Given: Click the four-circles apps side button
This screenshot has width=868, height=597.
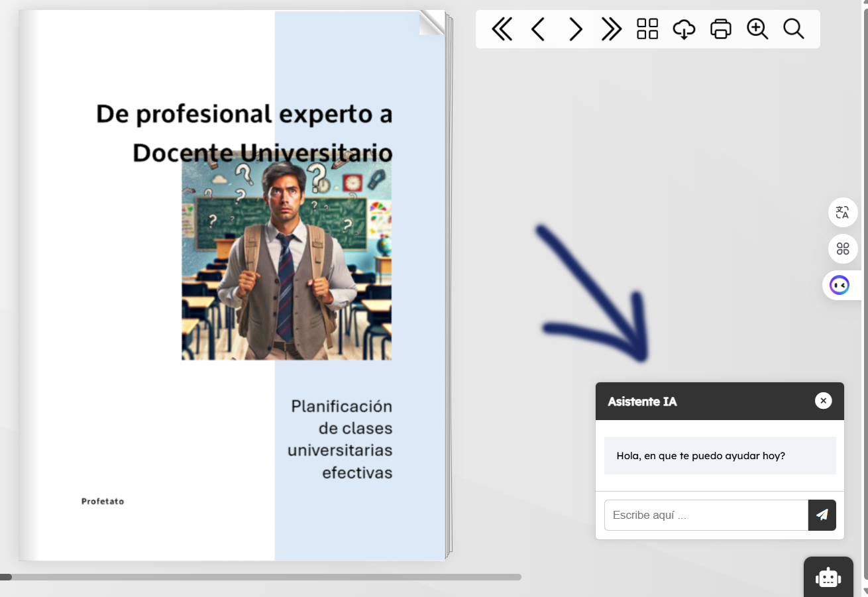Looking at the screenshot, I should coord(842,249).
